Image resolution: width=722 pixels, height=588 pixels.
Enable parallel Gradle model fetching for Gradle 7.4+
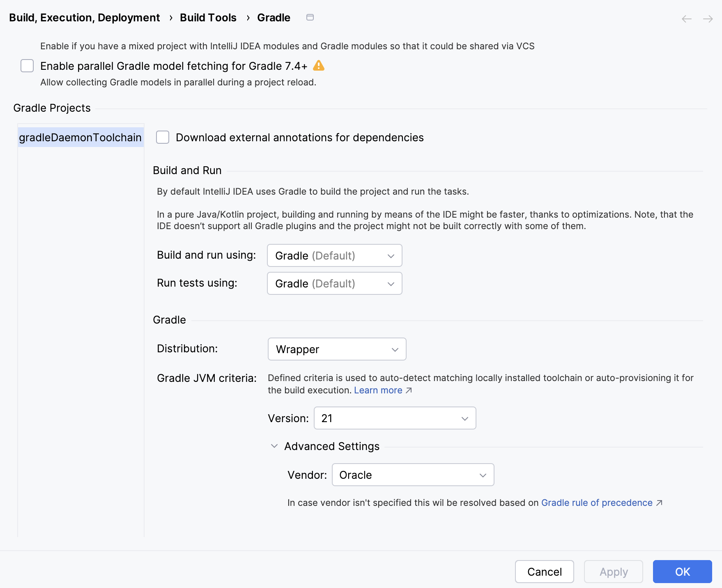tap(27, 66)
